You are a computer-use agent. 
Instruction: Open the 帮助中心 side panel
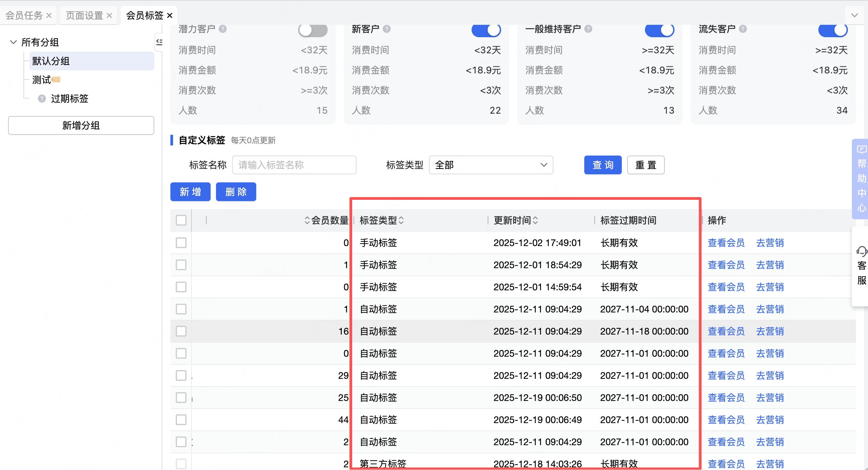(861, 179)
